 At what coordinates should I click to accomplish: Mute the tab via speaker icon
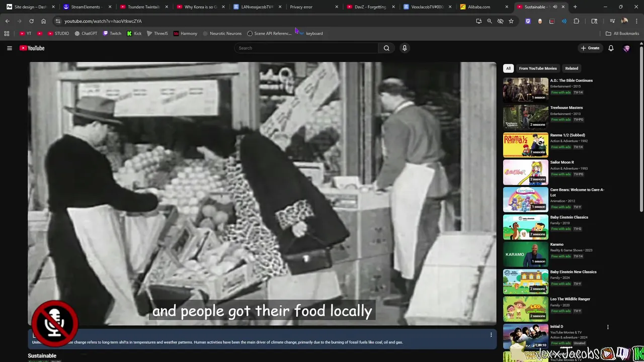coord(555,7)
